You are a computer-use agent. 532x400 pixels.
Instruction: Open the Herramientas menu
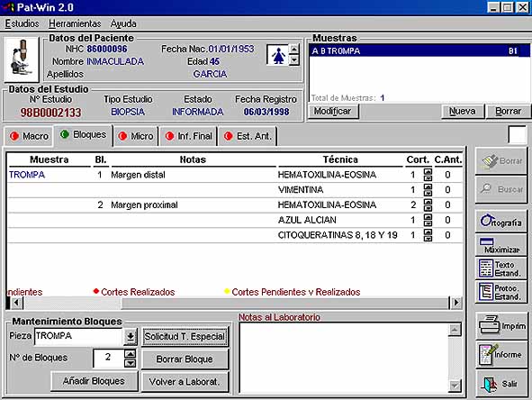75,23
